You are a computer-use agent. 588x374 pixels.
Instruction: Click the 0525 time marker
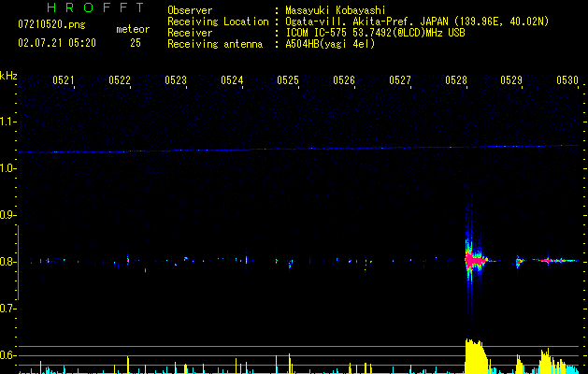288,80
